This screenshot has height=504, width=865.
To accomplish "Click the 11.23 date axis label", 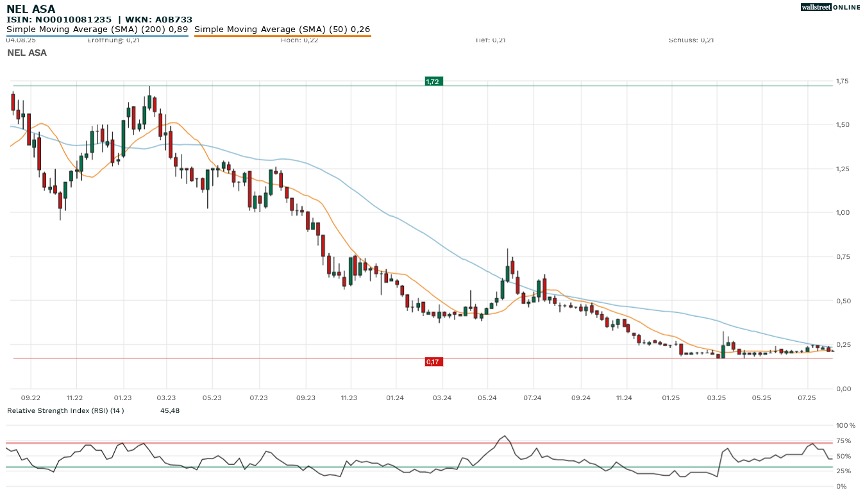I will coord(349,398).
